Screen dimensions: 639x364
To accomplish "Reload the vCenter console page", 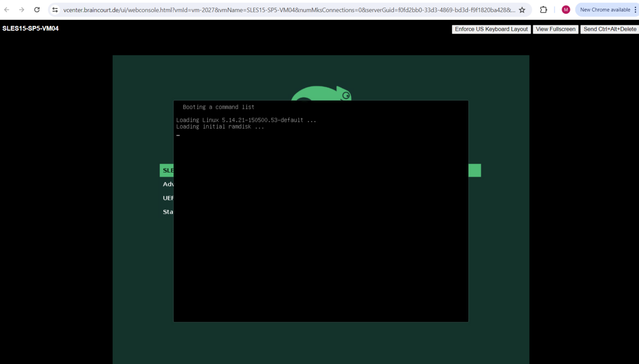I will click(37, 9).
